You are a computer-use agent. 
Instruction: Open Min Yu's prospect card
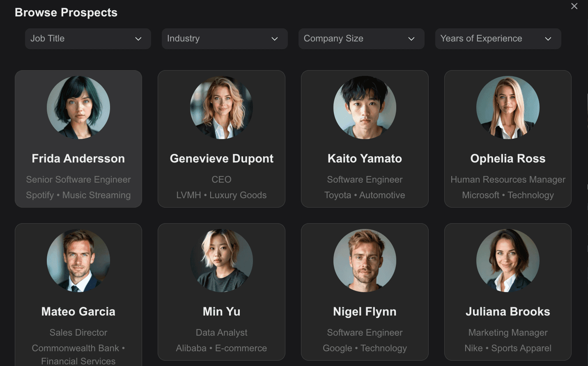221,292
